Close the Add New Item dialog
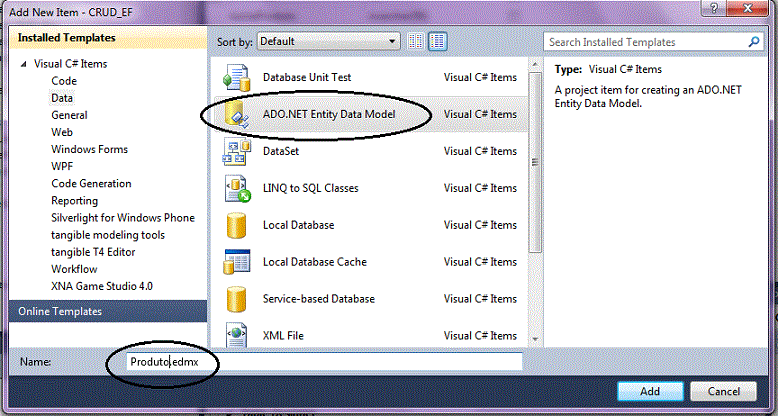Image resolution: width=778 pixels, height=416 pixels. [x=748, y=8]
